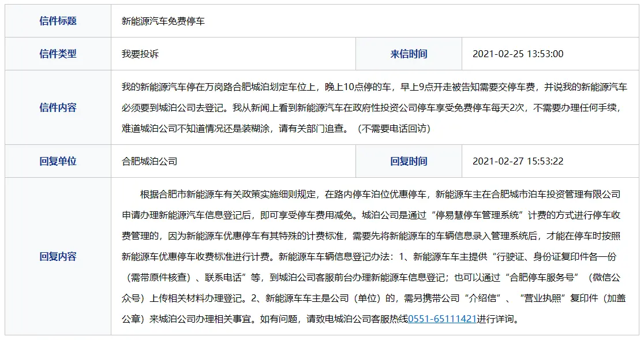Click the reply line starting 新能源车优惠停车收费标准
This screenshot has width=644, height=340.
tap(369, 257)
